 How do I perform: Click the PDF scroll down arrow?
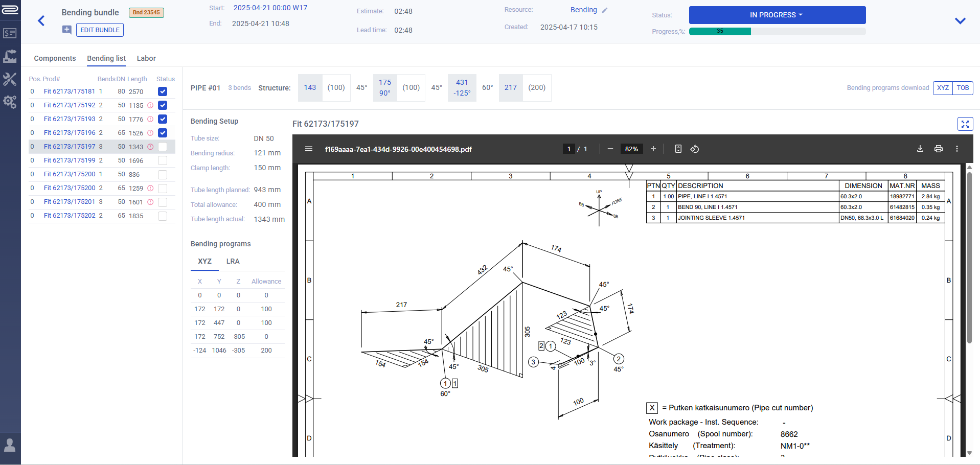tap(969, 453)
